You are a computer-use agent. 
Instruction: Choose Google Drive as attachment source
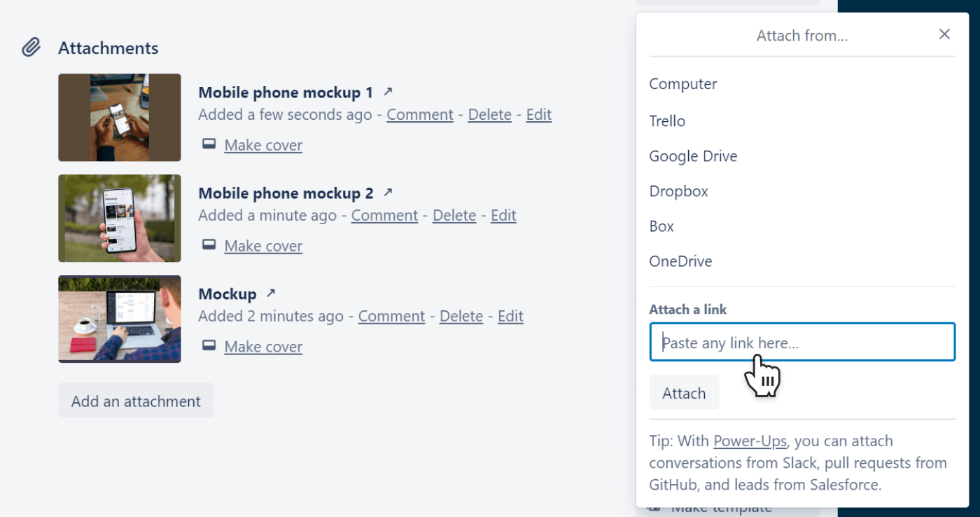(x=693, y=156)
